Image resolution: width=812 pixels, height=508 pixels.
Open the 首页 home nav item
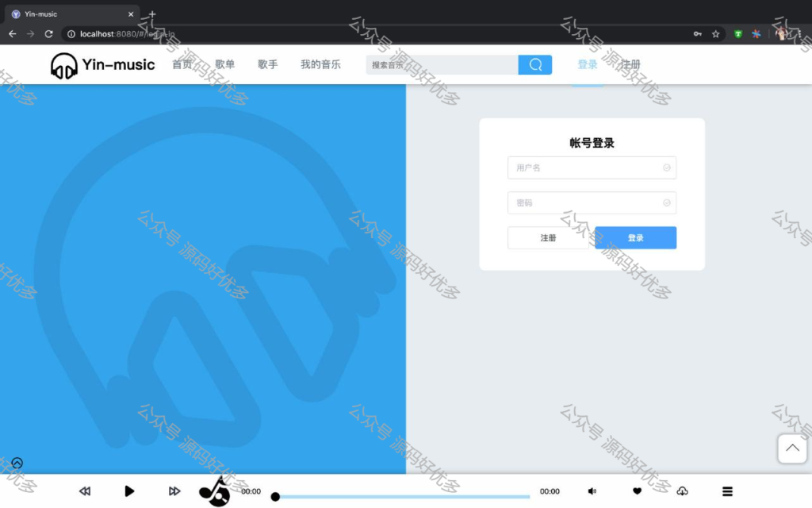(x=182, y=64)
